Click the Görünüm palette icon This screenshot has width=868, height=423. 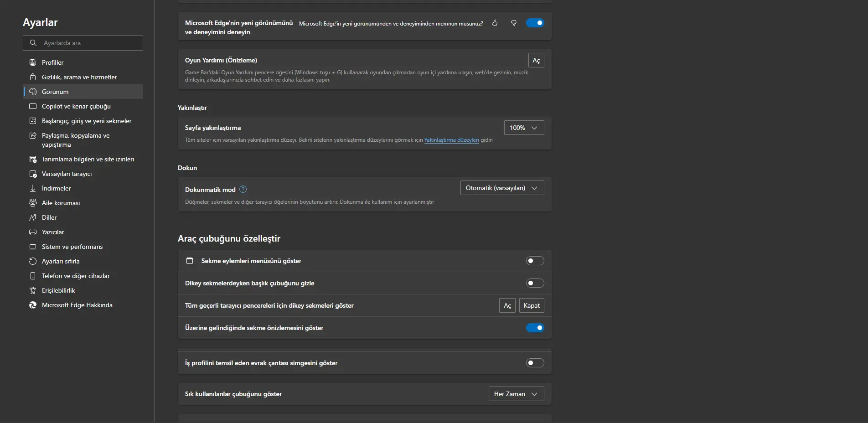33,92
